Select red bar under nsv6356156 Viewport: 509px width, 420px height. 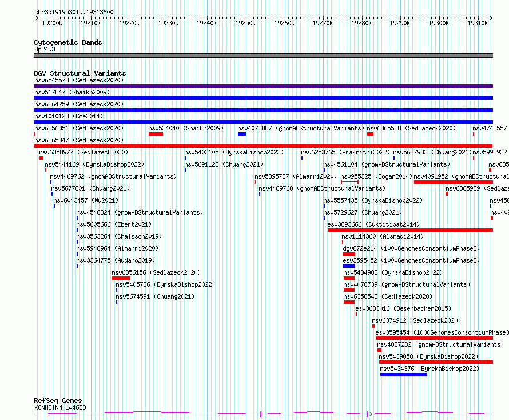(121, 278)
